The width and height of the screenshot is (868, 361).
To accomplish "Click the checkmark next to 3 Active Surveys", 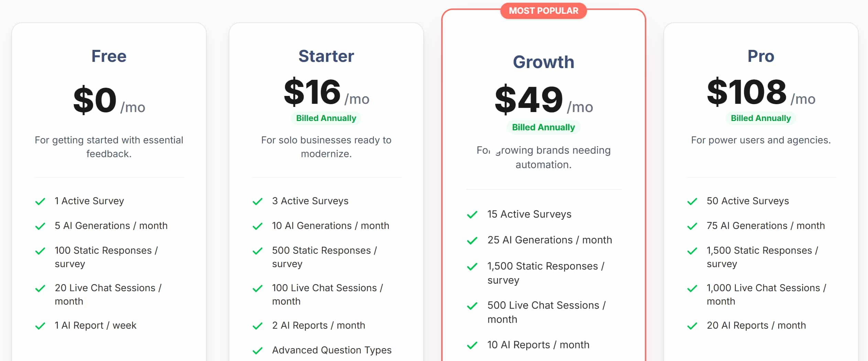I will tap(258, 201).
